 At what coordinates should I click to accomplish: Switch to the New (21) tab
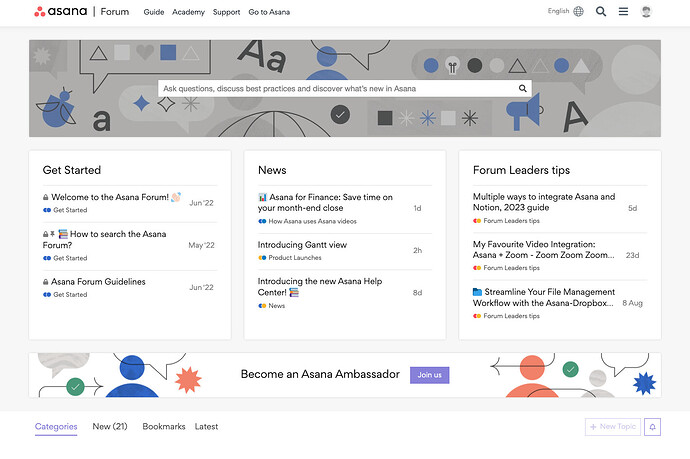point(110,426)
